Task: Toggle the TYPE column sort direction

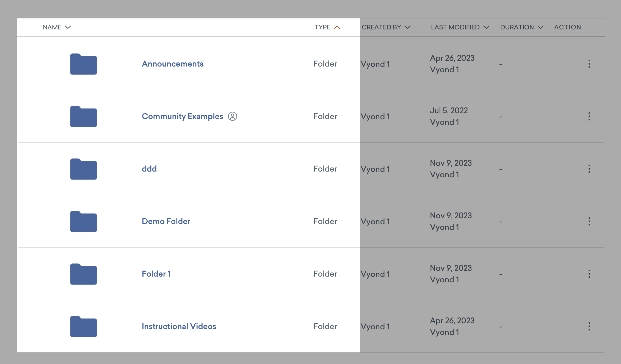Action: pos(336,27)
